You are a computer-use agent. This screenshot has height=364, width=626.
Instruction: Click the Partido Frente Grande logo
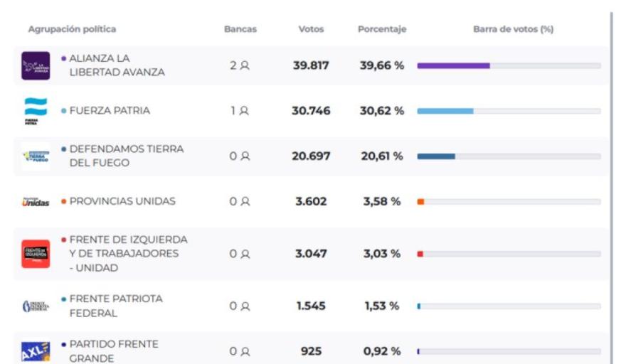36,351
